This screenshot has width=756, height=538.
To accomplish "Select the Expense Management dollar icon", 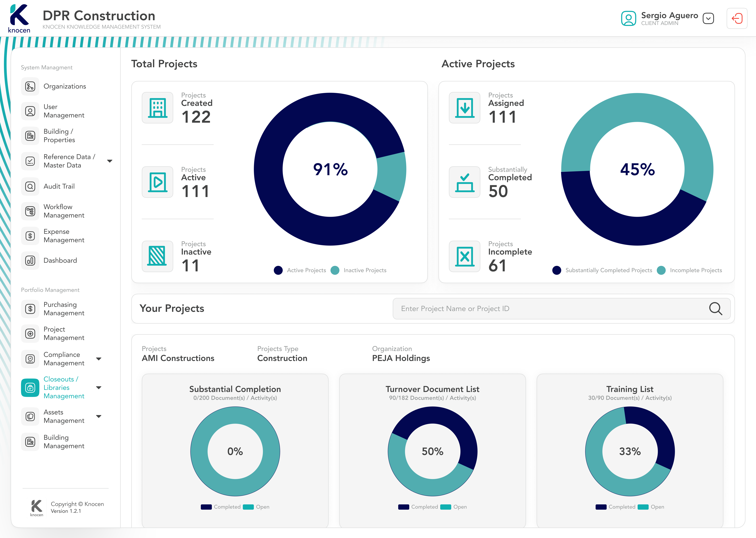I will [x=30, y=236].
